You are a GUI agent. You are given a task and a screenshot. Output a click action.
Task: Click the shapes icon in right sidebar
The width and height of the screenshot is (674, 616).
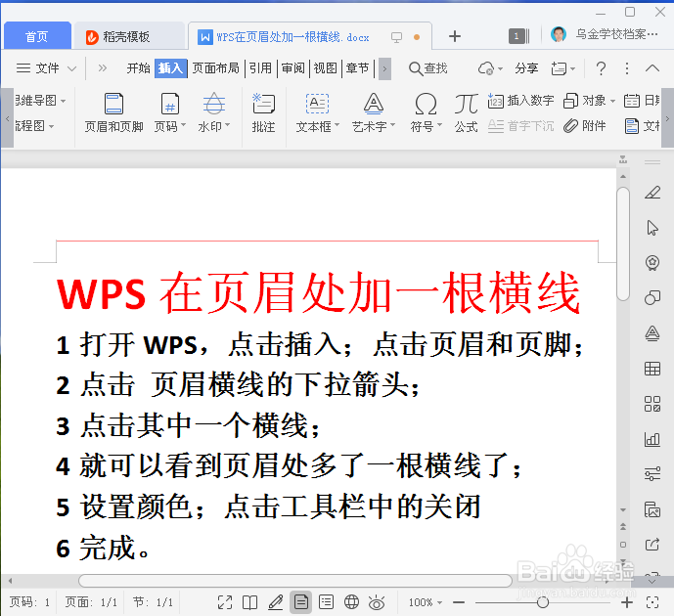(x=652, y=297)
